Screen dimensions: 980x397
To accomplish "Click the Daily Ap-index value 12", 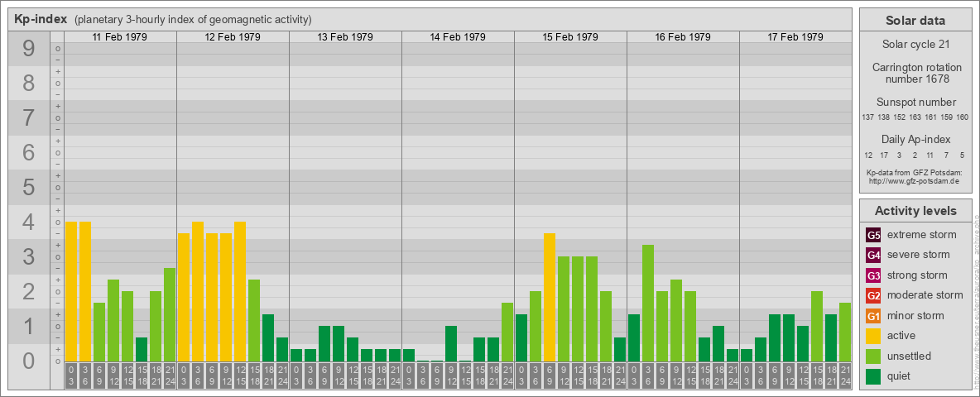I will point(869,155).
